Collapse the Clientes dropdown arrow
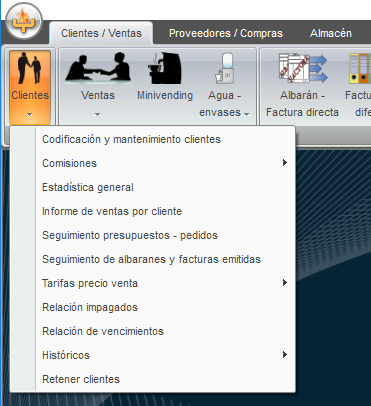 click(x=30, y=115)
